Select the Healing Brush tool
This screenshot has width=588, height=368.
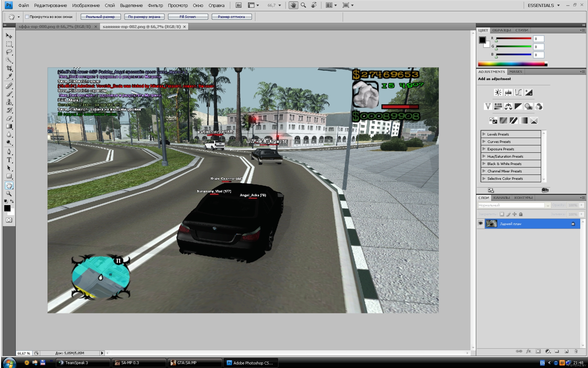tap(9, 86)
